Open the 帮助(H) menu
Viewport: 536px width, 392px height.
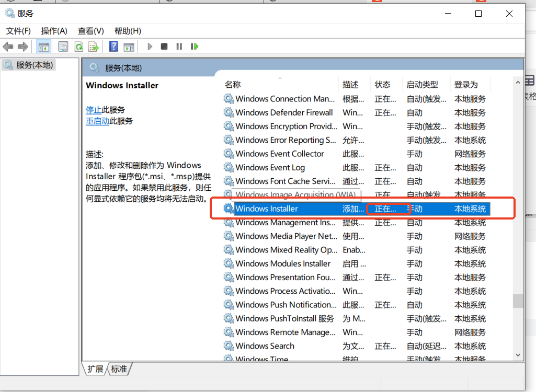(x=128, y=31)
